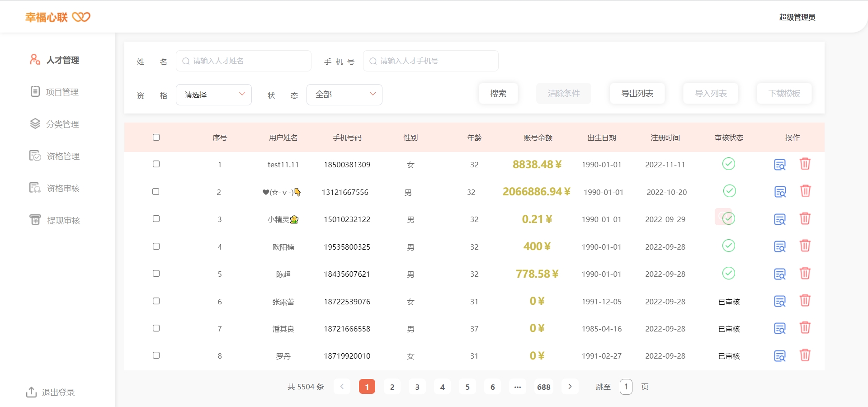868x407 pixels.
Task: Click the 账号余额 column header
Action: coord(538,137)
